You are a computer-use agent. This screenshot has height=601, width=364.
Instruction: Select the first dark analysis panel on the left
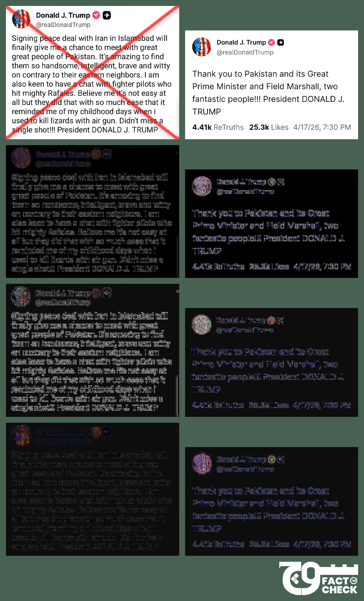93,211
